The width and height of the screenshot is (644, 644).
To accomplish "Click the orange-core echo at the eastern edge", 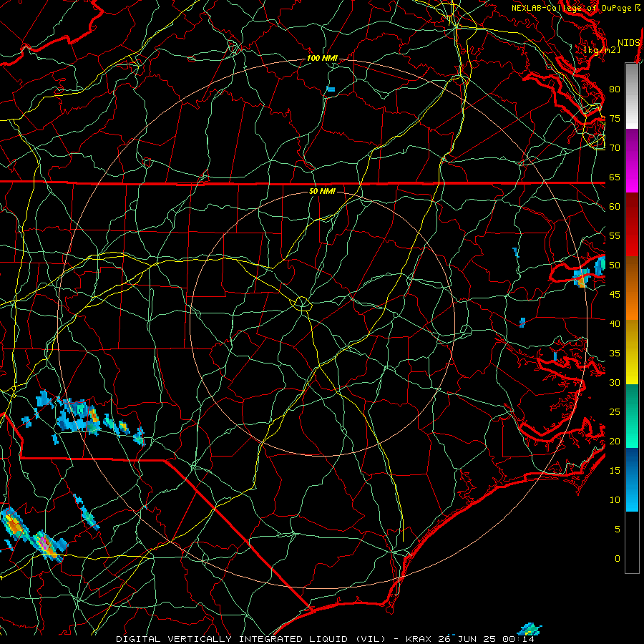I will click(582, 278).
